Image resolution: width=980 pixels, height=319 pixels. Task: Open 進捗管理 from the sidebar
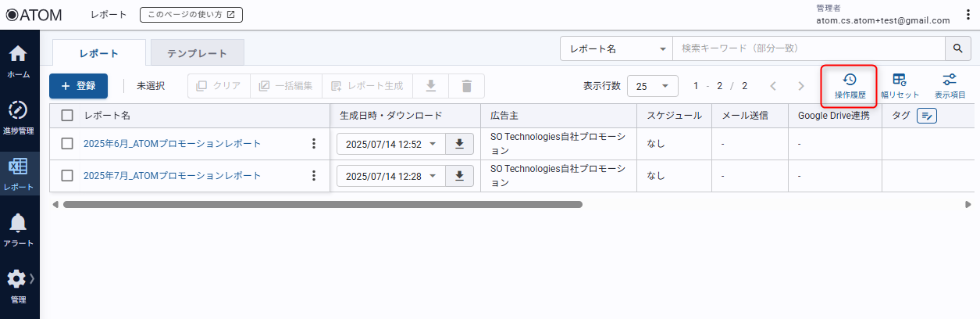[19, 117]
